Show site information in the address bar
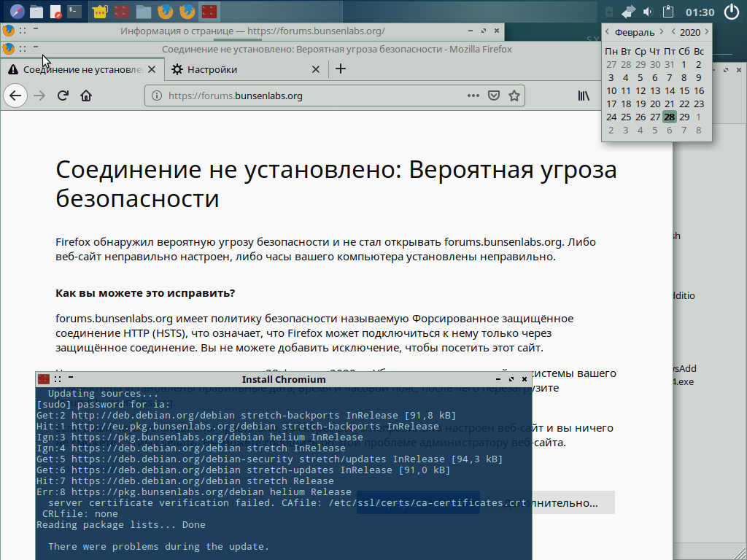This screenshot has width=747, height=560. click(157, 96)
